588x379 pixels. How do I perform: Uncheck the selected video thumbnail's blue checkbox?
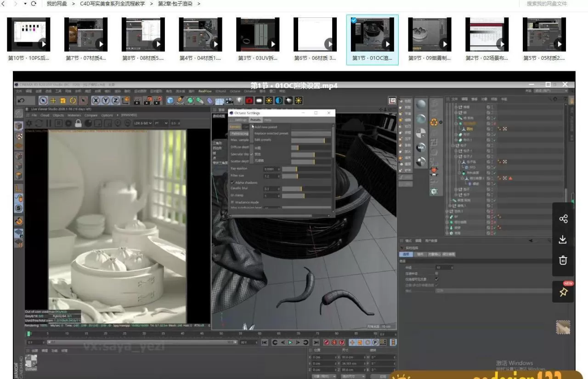[353, 20]
